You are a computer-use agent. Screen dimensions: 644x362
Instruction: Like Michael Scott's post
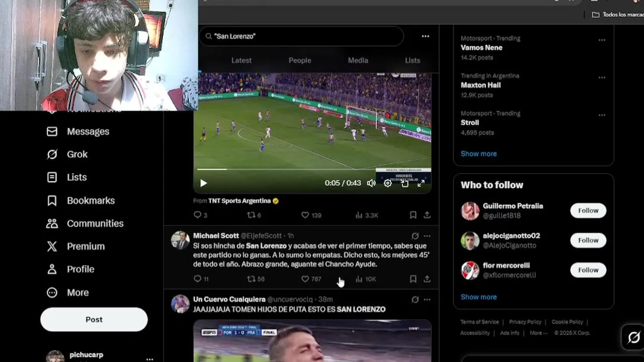tap(311, 279)
